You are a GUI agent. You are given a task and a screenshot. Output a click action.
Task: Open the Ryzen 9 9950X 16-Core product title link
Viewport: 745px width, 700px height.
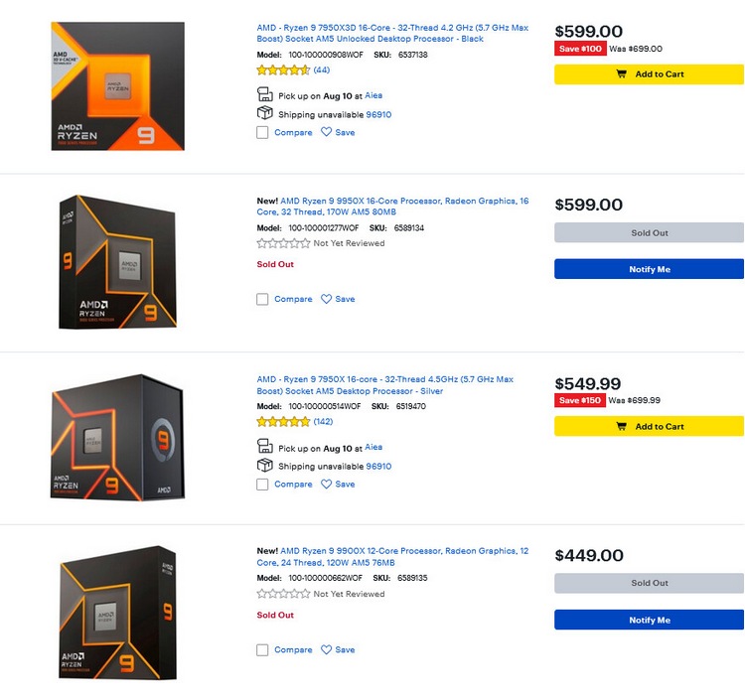[392, 208]
